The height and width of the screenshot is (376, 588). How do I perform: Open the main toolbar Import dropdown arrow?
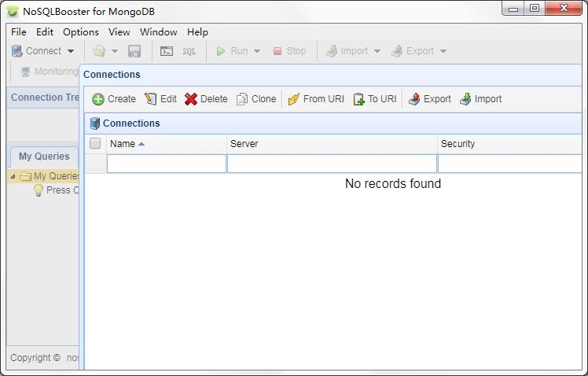point(377,51)
